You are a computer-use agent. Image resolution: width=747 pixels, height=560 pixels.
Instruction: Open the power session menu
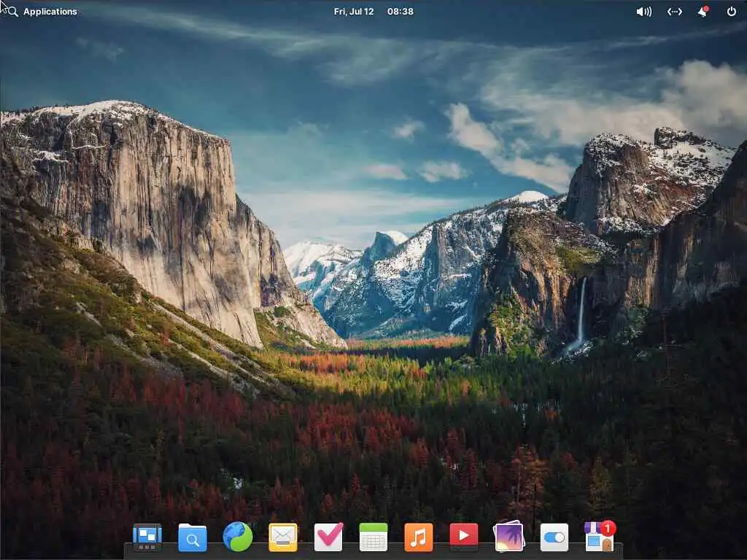(x=731, y=12)
